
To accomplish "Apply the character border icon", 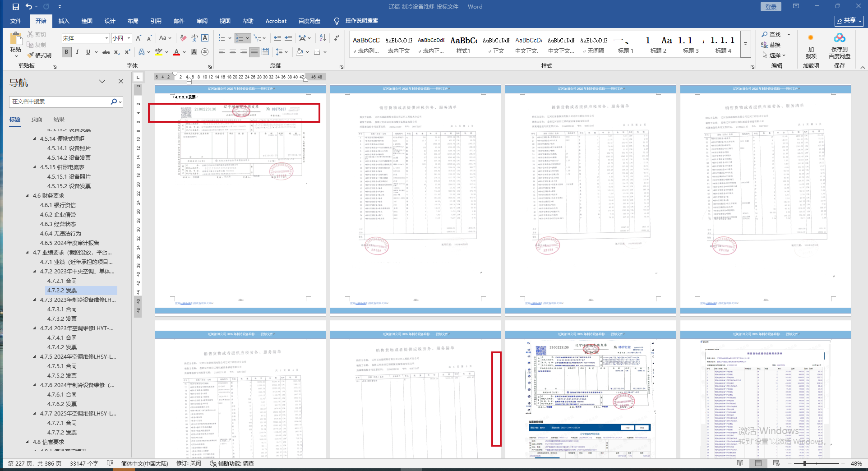I will pyautogui.click(x=205, y=38).
